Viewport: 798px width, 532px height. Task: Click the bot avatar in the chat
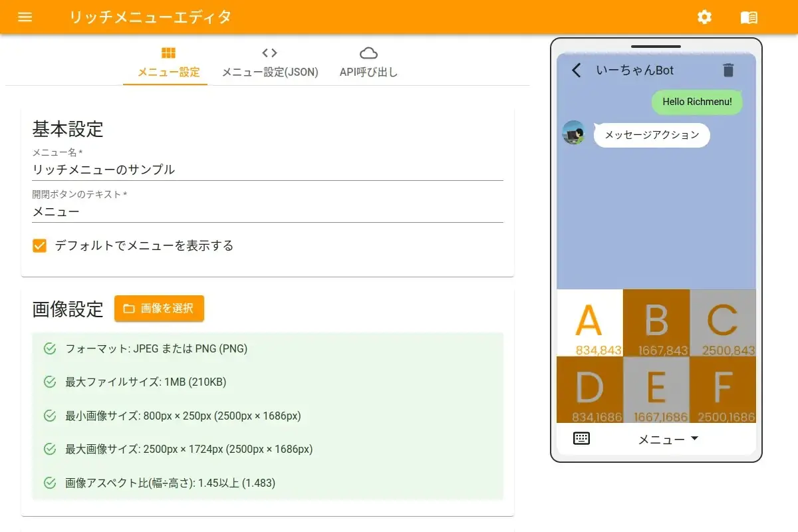574,132
